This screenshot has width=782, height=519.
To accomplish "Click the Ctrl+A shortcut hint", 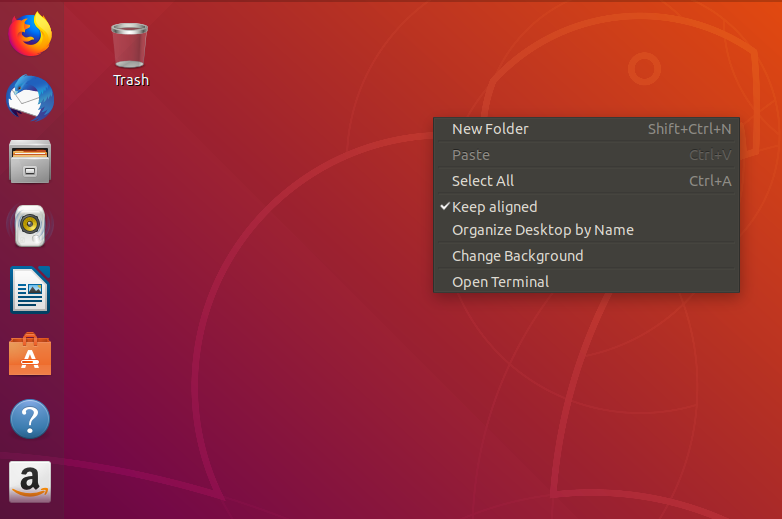I will click(710, 181).
